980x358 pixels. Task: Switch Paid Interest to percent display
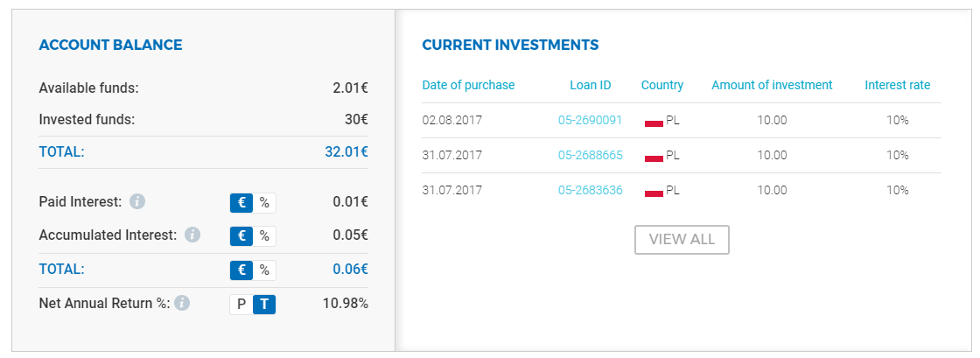click(264, 202)
